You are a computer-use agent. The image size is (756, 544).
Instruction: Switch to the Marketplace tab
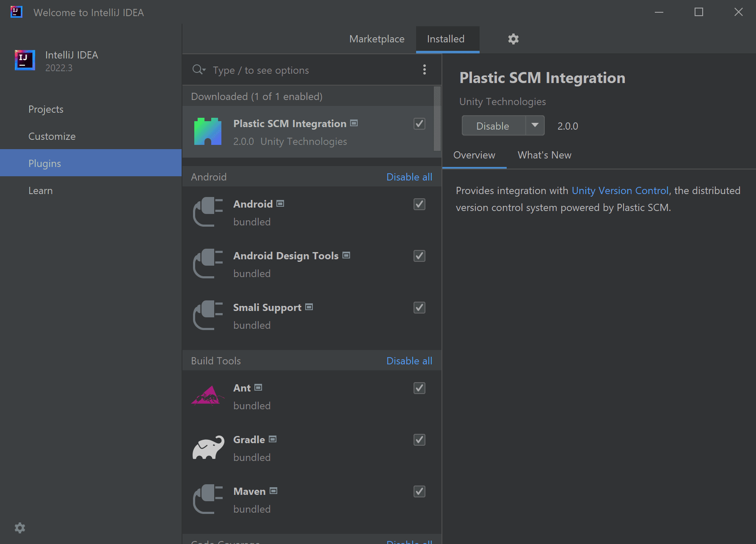point(377,39)
